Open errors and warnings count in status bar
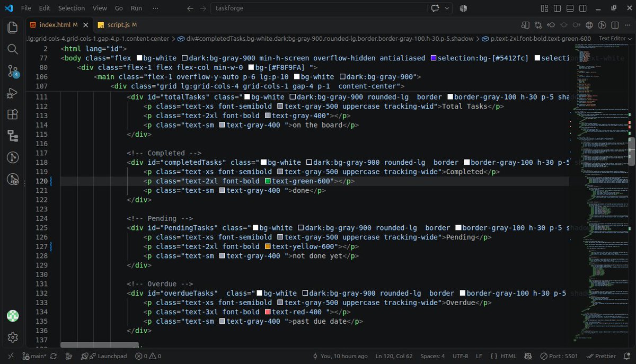This screenshot has width=636, height=364. pyautogui.click(x=148, y=356)
